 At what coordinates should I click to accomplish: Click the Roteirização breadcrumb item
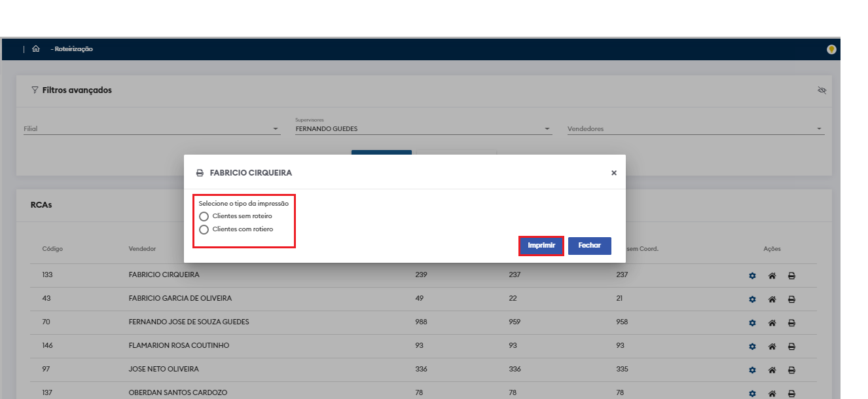pos(73,49)
